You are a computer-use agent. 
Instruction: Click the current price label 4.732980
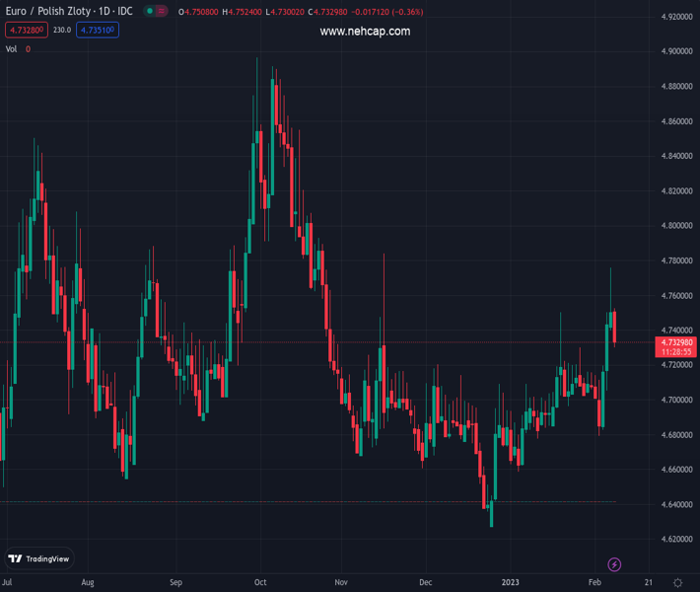[x=675, y=341]
